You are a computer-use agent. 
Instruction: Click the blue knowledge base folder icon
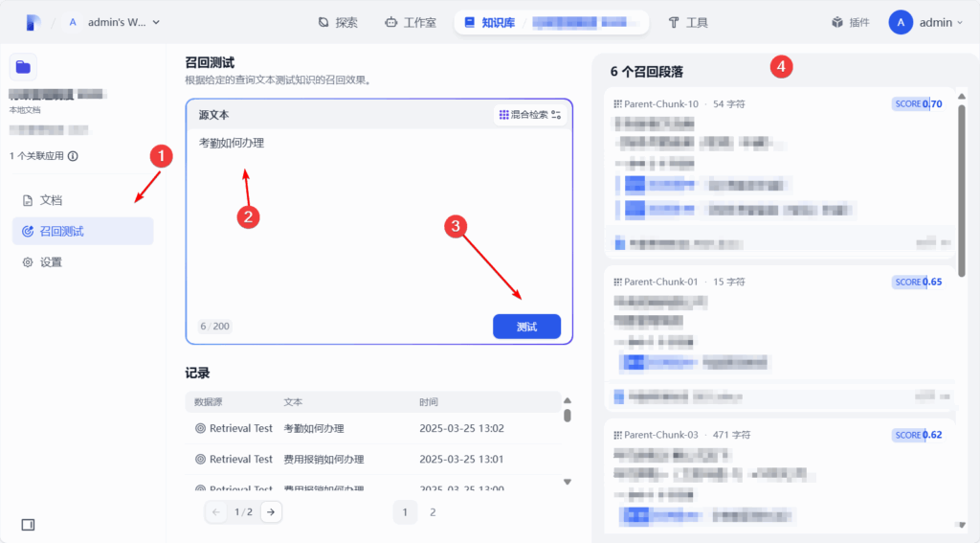(23, 66)
